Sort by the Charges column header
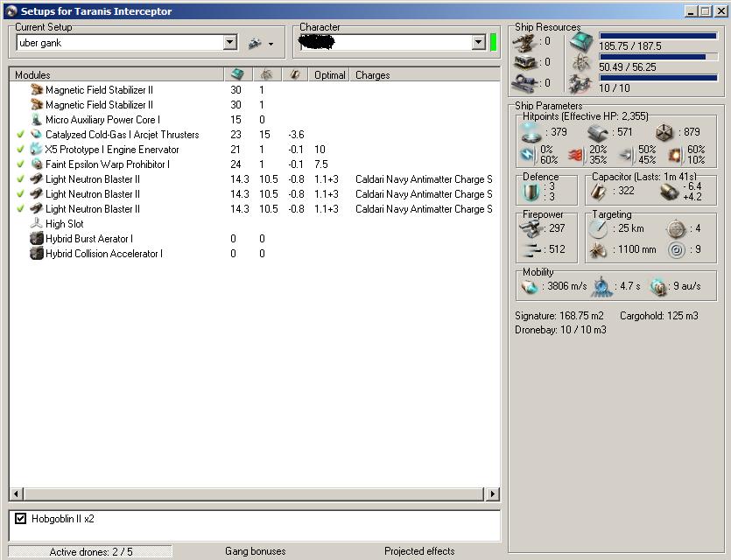The height and width of the screenshot is (560, 731). coord(425,74)
